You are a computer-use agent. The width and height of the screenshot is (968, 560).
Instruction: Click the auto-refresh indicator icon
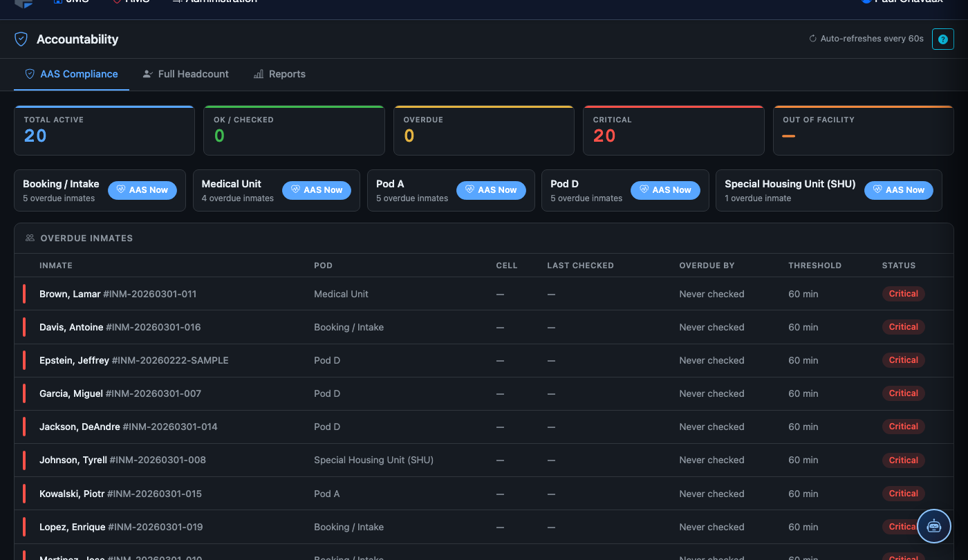pos(813,39)
